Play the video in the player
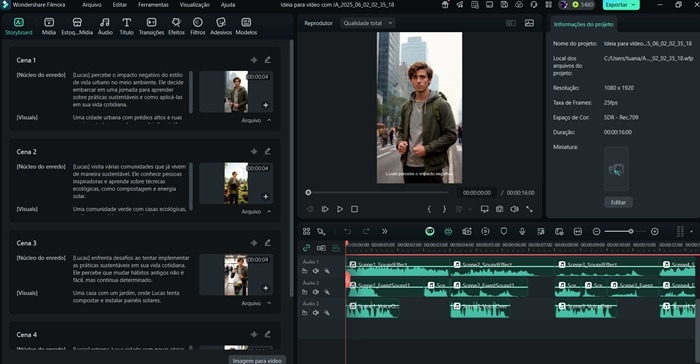Viewport: 700px width, 364px height. [340, 209]
